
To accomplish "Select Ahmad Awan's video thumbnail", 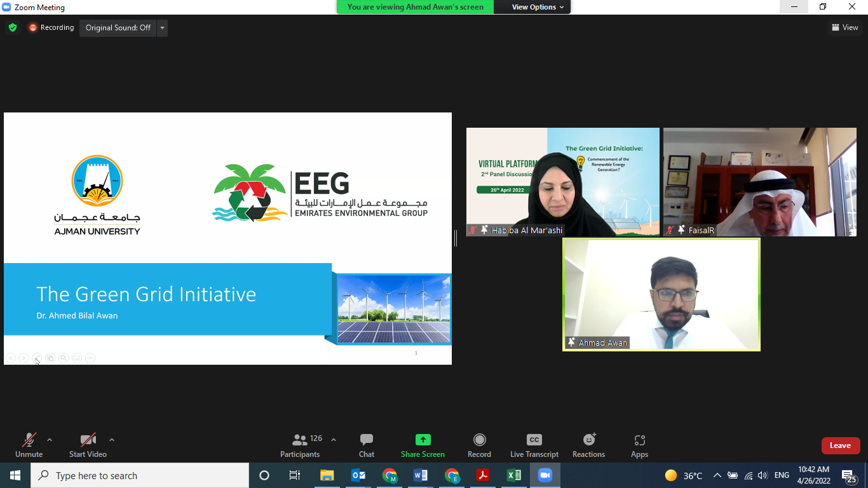I will pos(661,295).
